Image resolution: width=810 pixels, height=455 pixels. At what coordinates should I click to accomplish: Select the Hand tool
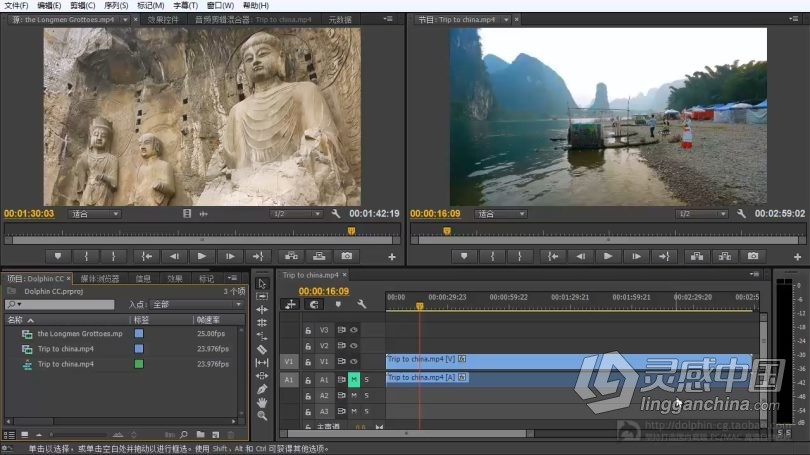pos(262,402)
